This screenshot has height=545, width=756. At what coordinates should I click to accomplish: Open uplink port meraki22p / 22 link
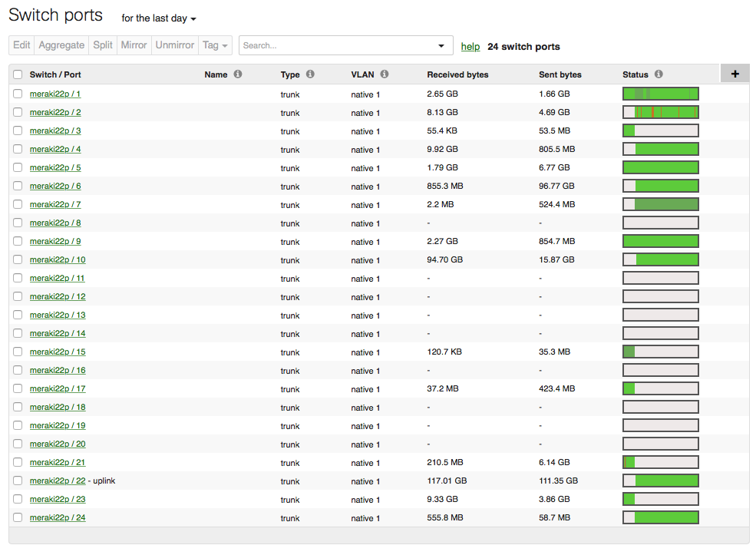point(58,481)
